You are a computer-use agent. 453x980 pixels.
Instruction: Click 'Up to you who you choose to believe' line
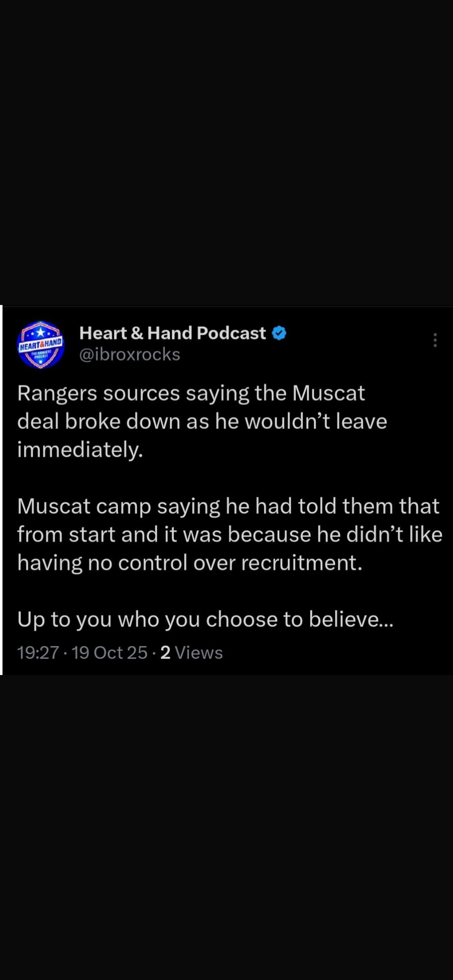tap(205, 619)
